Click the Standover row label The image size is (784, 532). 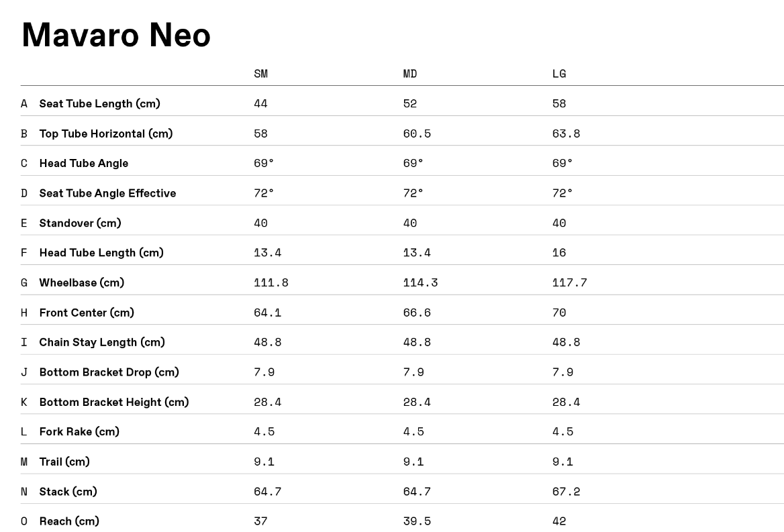tap(80, 223)
